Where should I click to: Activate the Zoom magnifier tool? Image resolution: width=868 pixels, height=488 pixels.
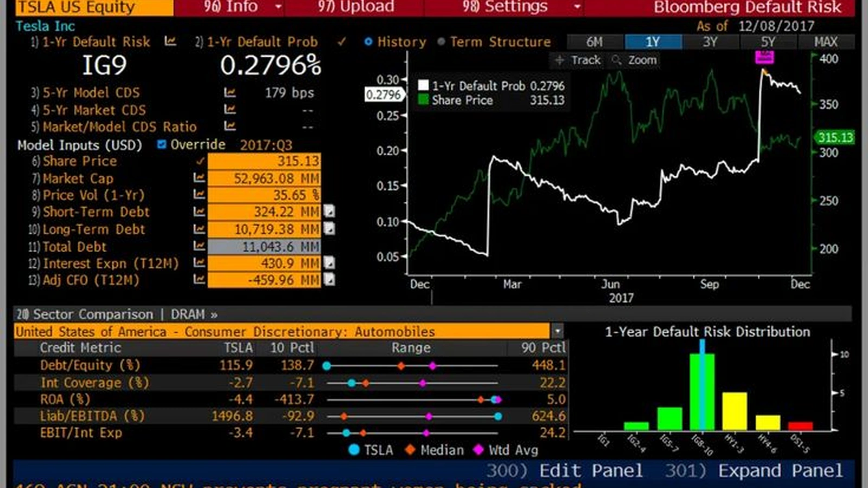[x=635, y=60]
